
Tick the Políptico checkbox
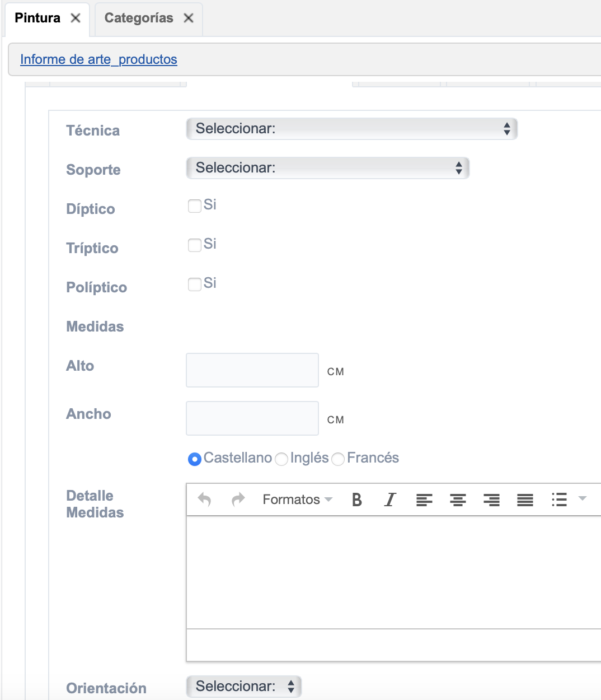195,284
